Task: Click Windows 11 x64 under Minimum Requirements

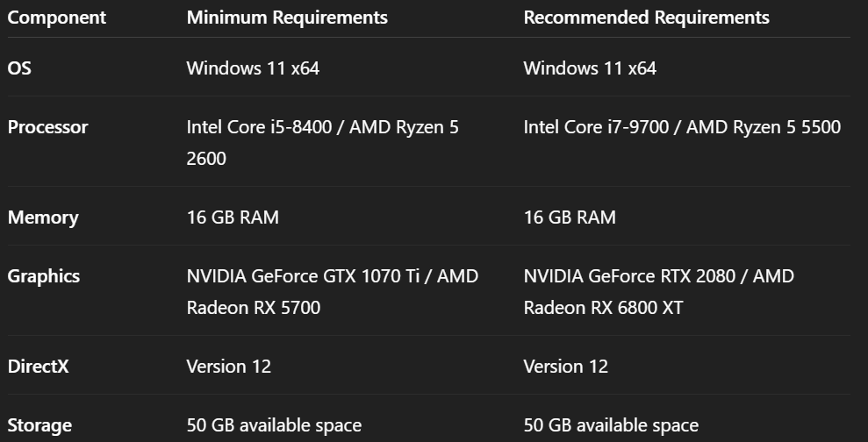Action: (253, 68)
